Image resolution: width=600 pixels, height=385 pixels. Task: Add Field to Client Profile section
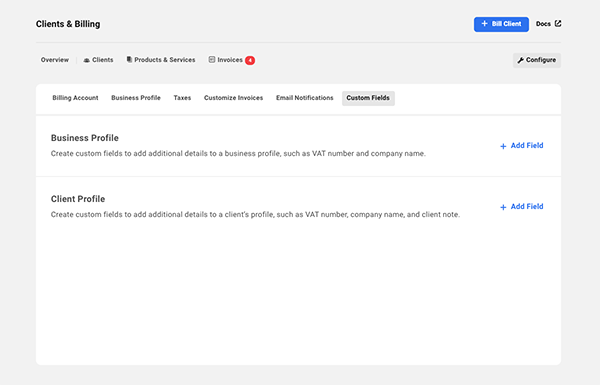pyautogui.click(x=522, y=207)
